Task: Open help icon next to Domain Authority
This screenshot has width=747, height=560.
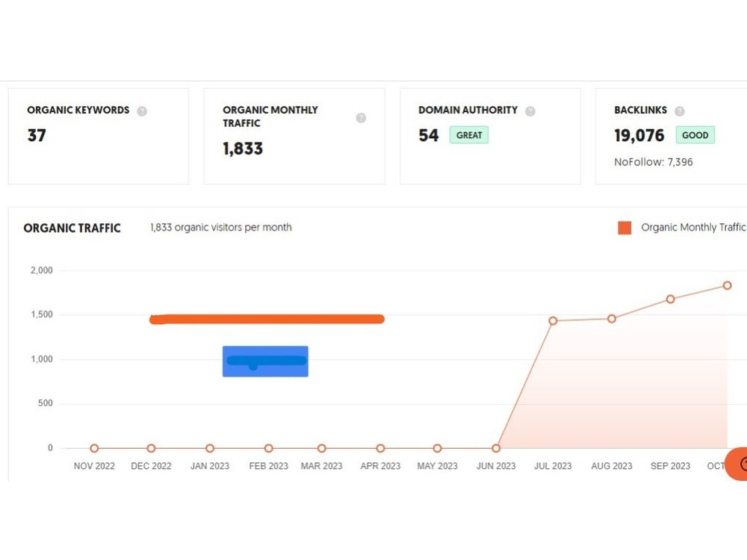Action: click(530, 111)
